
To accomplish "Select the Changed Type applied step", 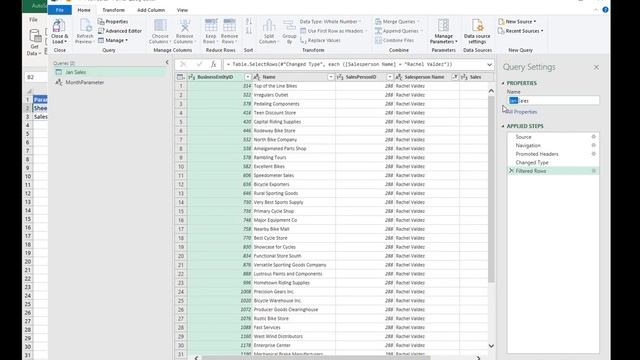I will pos(553,162).
